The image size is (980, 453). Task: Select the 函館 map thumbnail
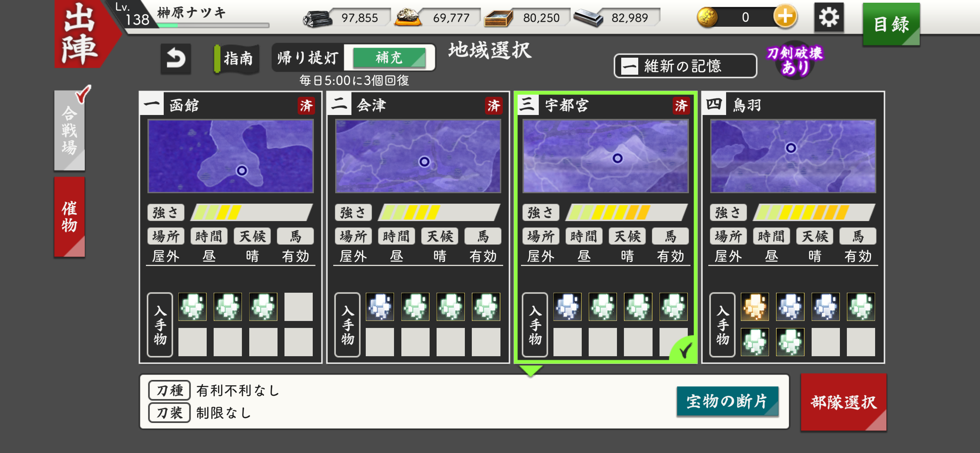(x=231, y=156)
